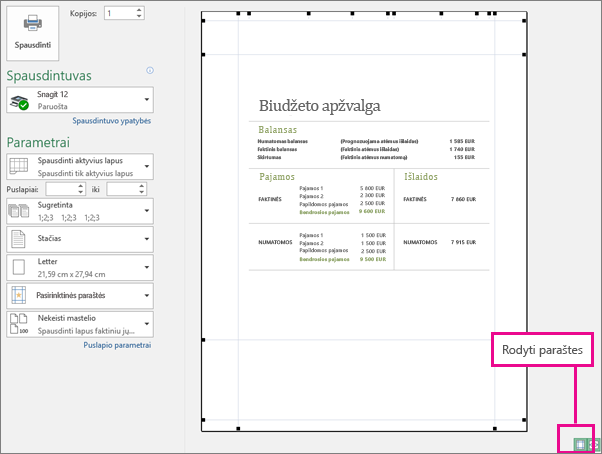Open the Snagit 12 printer dropdown
This screenshot has width=602, height=454.
[x=80, y=100]
